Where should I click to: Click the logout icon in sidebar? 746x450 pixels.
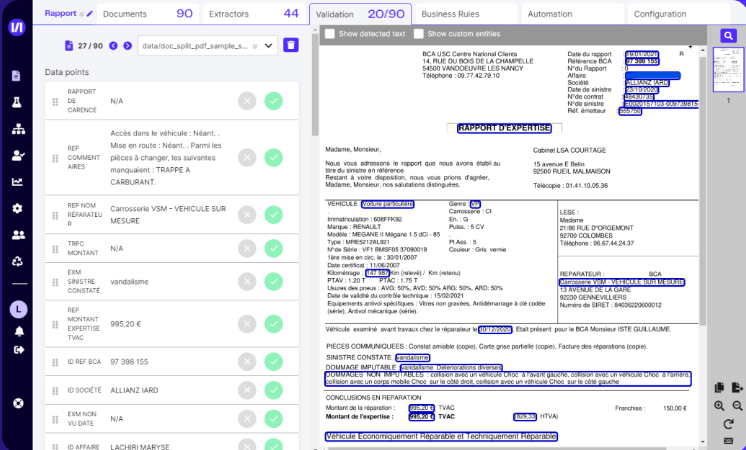click(19, 350)
